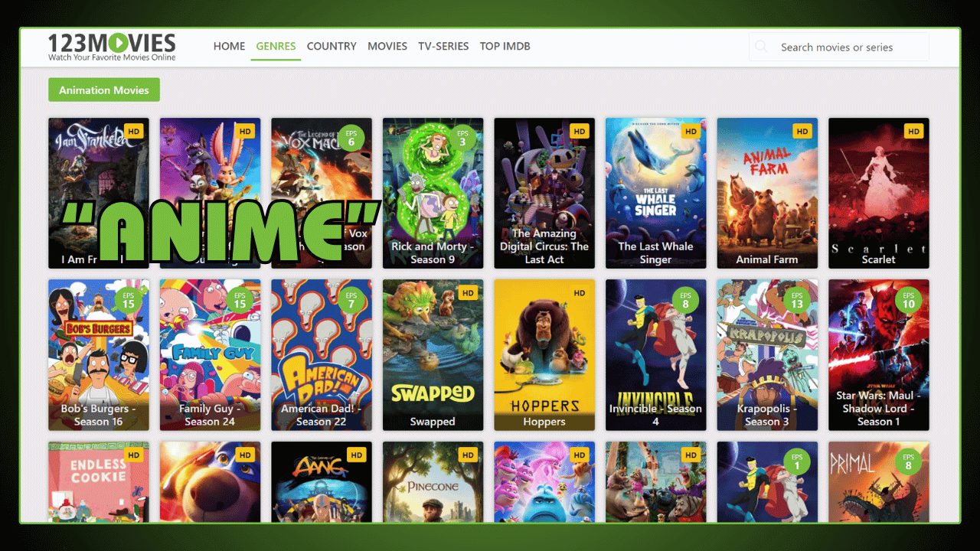Click the Hoppers movie title
Screen dimensions: 980x551
pos(544,422)
